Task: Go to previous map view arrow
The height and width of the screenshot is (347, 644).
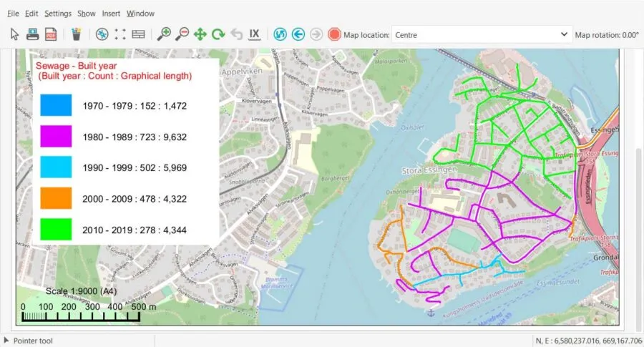Action: click(298, 34)
